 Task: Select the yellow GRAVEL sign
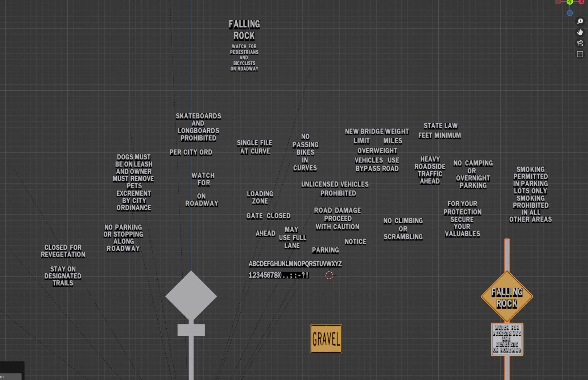click(x=326, y=339)
